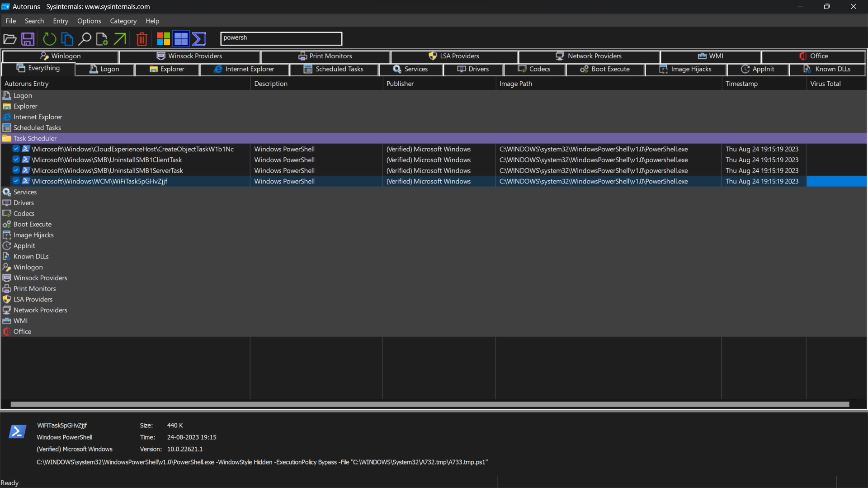This screenshot has height=488, width=868.
Task: Sort by the Publisher column header
Action: [x=439, y=84]
